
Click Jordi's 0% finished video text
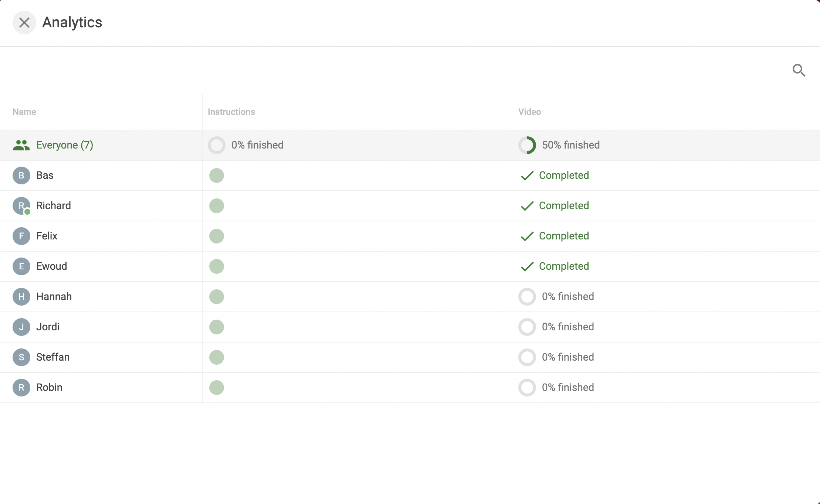(568, 327)
